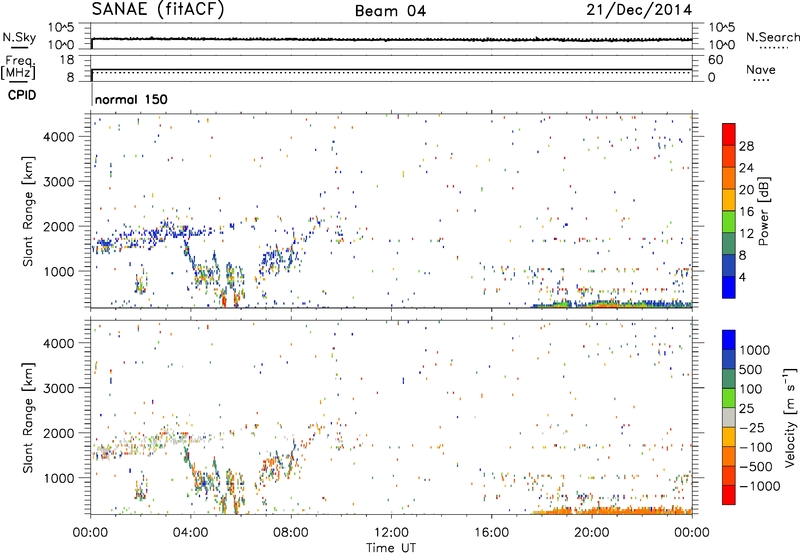Click the -100 label on velocity colorbar

click(756, 447)
